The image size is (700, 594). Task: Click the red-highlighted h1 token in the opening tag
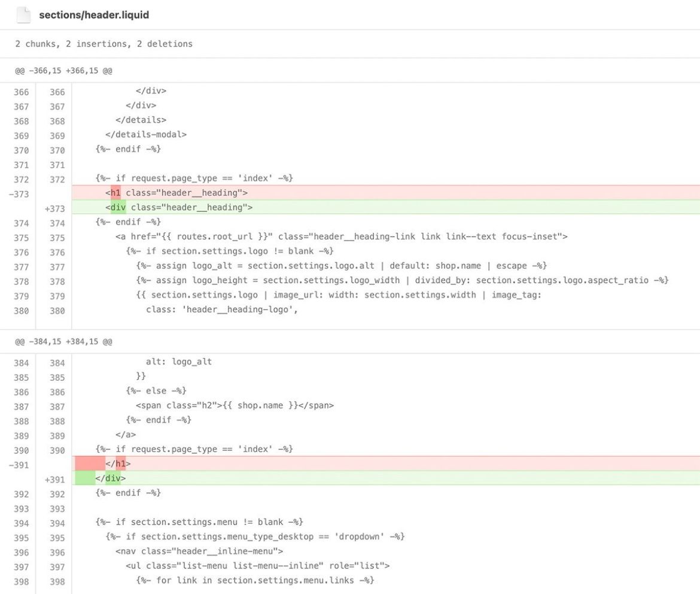click(115, 193)
